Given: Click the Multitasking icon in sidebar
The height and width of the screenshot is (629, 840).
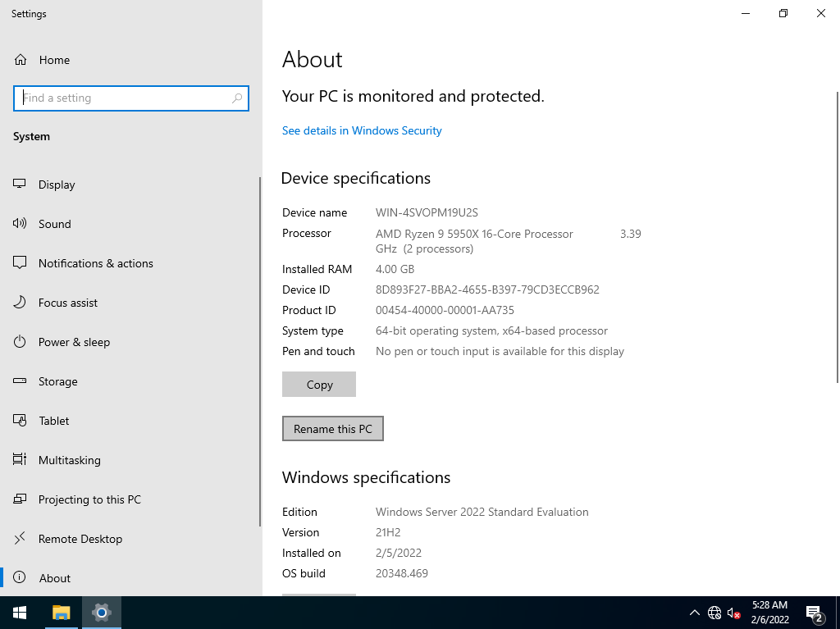Looking at the screenshot, I should [x=20, y=460].
